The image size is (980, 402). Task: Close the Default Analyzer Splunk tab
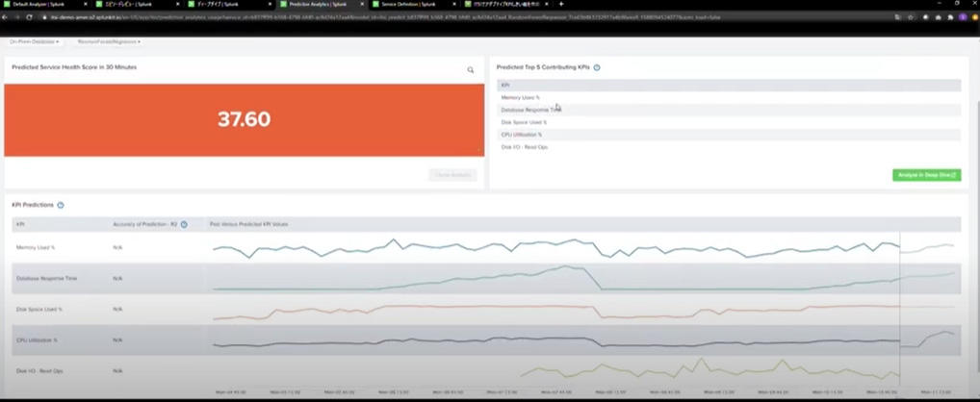(87, 4)
